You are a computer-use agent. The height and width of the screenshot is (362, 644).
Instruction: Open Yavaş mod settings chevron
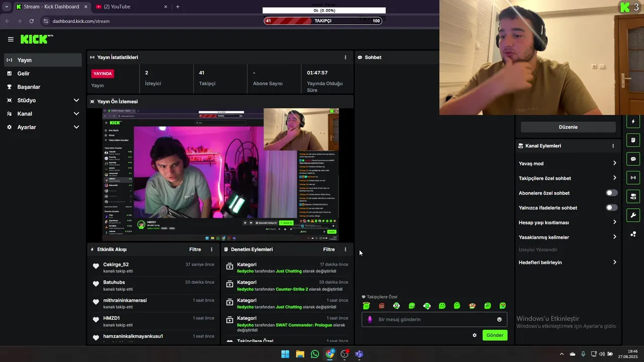tap(614, 163)
